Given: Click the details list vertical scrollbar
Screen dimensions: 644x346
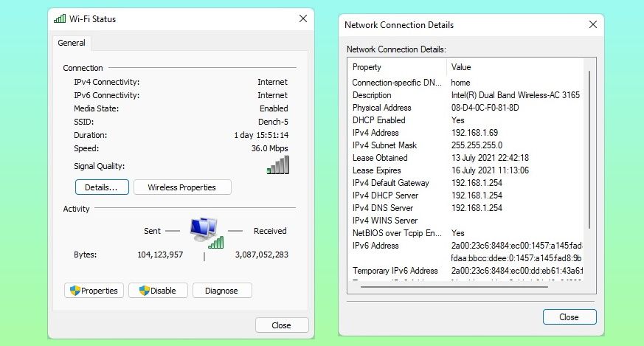Looking at the screenshot, I should [589, 148].
